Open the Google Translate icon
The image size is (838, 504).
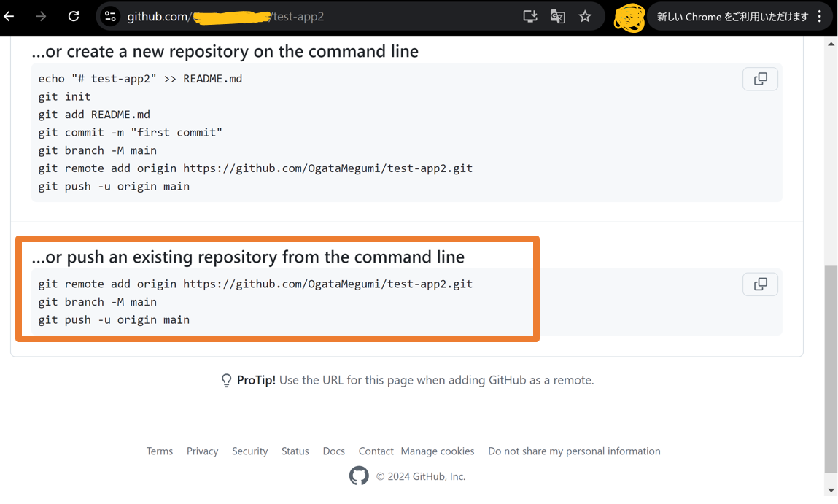pos(557,16)
